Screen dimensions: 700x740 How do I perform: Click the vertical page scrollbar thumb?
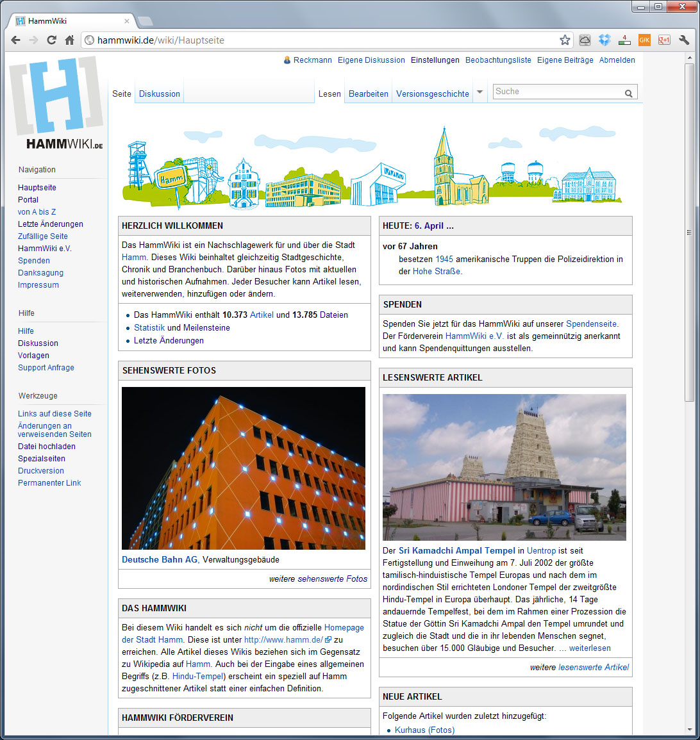coord(689,232)
